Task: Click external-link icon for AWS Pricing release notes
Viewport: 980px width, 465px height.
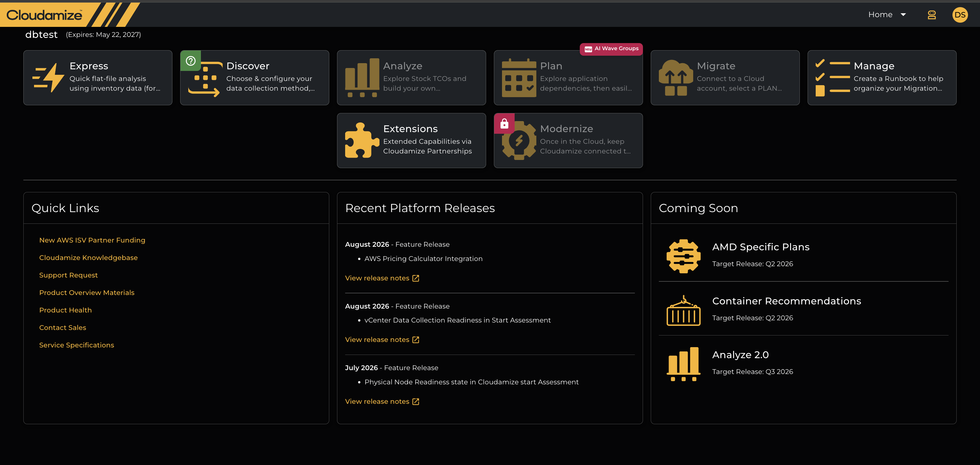Action: 416,278
